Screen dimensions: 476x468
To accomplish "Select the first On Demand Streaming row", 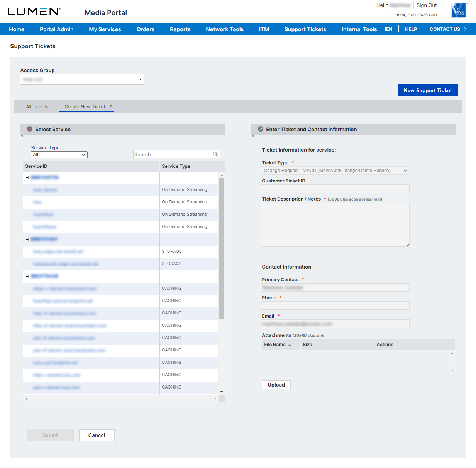I will [121, 190].
